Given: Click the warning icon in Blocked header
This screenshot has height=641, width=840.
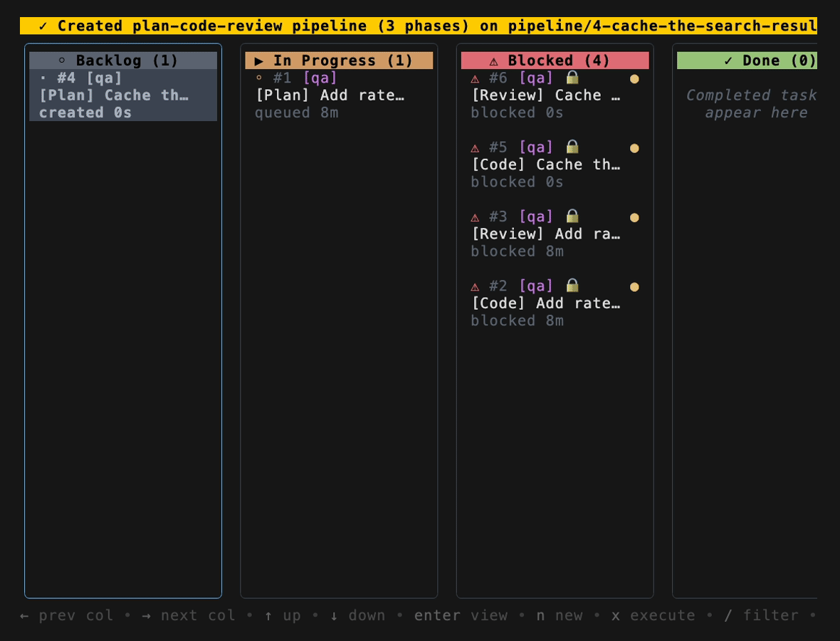Looking at the screenshot, I should point(493,62).
